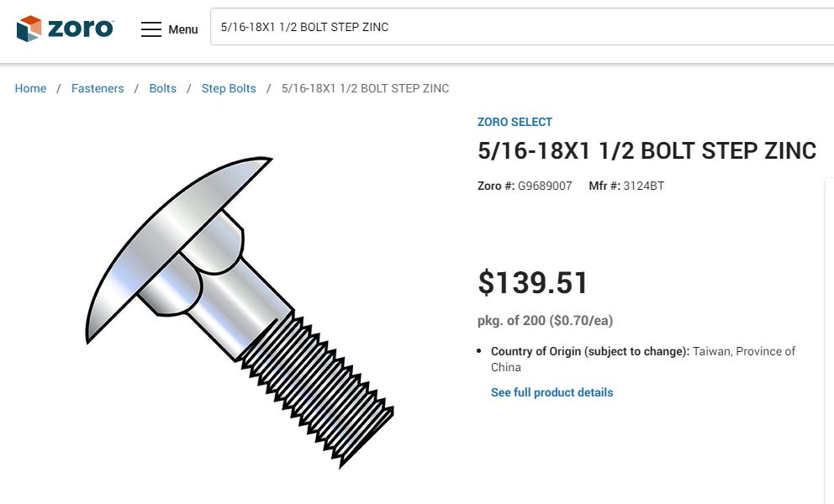The height and width of the screenshot is (504, 834).
Task: Open See full product details link
Action: tap(552, 392)
